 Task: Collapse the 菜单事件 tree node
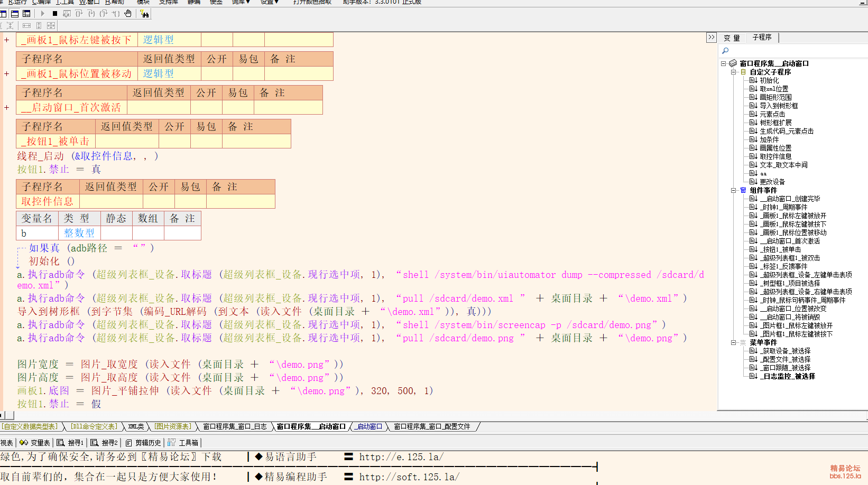tap(734, 342)
